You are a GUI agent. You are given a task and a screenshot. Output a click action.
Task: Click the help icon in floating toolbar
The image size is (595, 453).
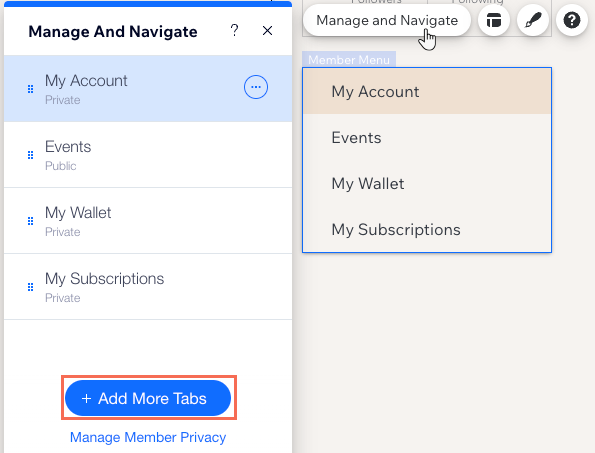(x=572, y=20)
